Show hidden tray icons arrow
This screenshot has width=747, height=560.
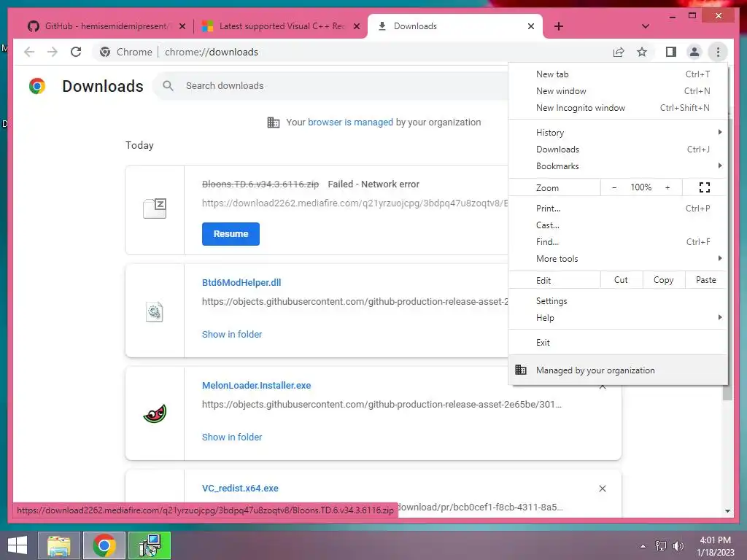643,546
